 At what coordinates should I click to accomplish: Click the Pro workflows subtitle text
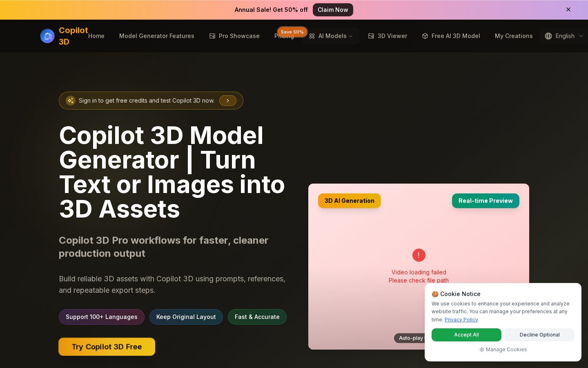163,247
